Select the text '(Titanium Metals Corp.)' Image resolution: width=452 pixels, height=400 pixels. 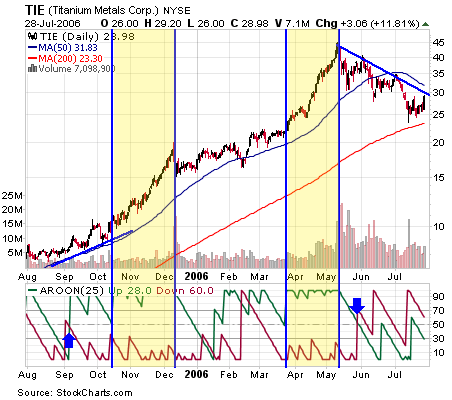pyautogui.click(x=103, y=11)
